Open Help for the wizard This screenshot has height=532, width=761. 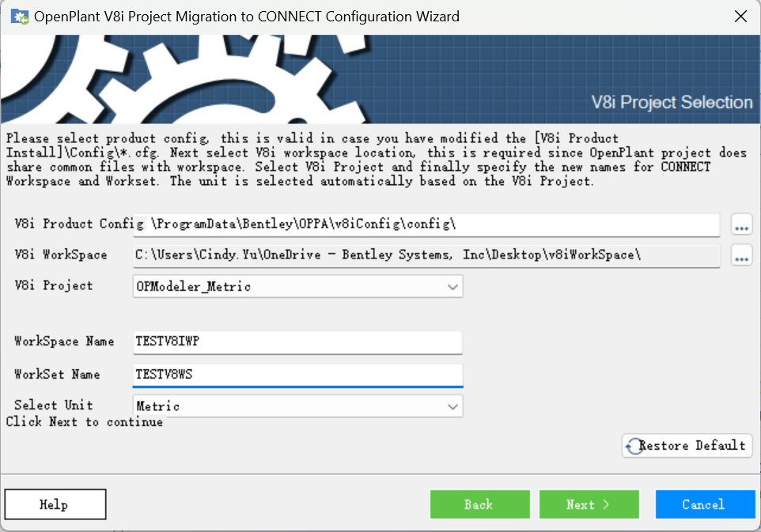click(x=55, y=504)
